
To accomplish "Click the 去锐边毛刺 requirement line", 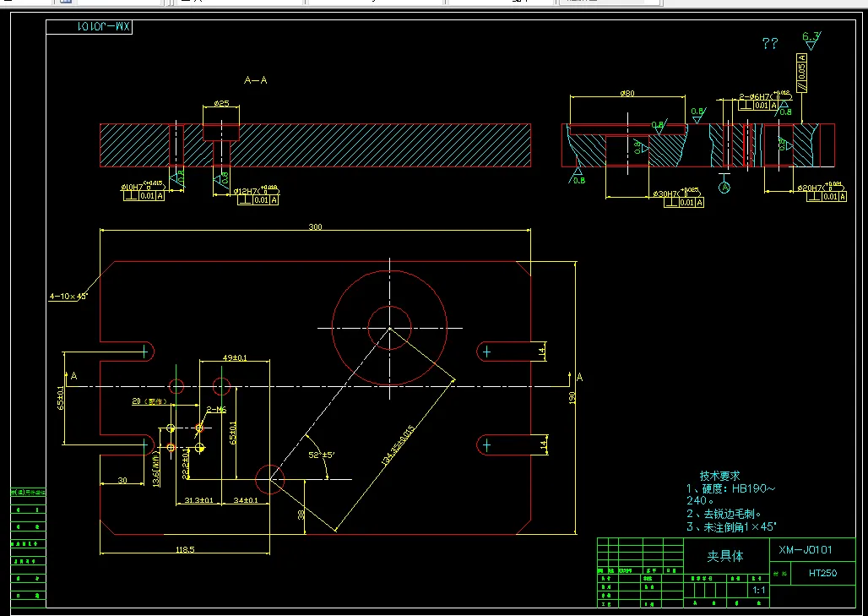I will 724,514.
